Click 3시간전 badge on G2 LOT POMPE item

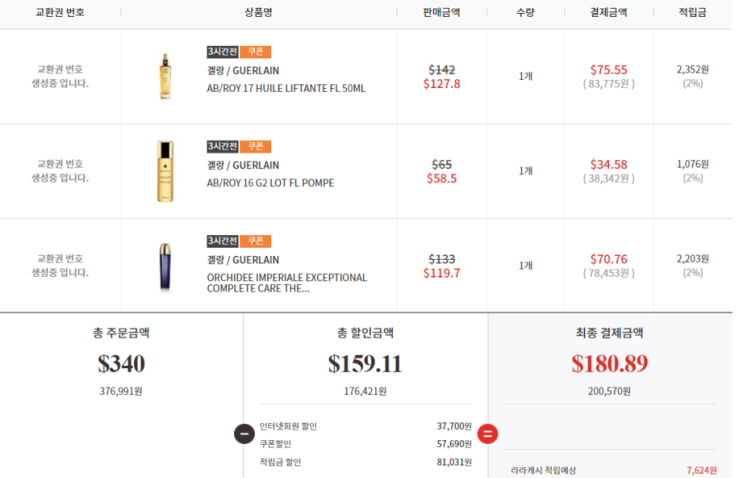[222, 147]
